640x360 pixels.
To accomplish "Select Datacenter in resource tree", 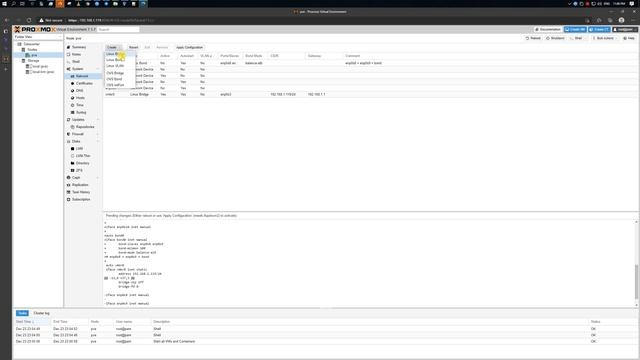I will 31,44.
